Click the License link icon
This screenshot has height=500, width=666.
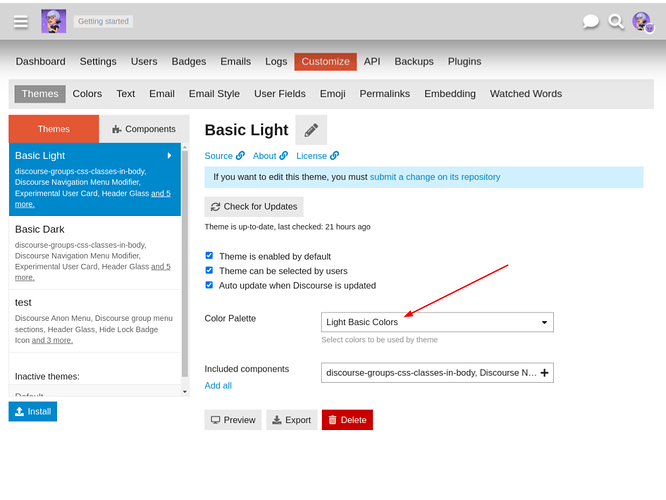click(x=335, y=155)
